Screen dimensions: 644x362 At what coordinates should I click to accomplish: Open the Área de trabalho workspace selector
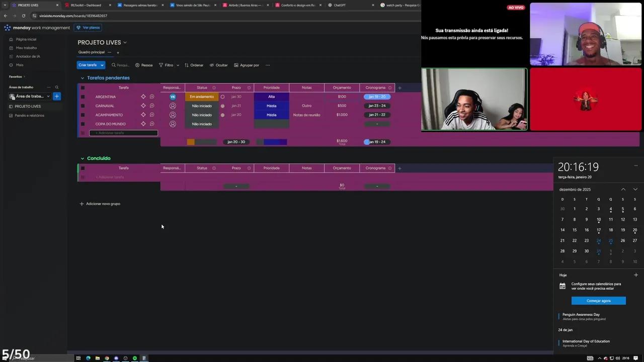point(30,96)
